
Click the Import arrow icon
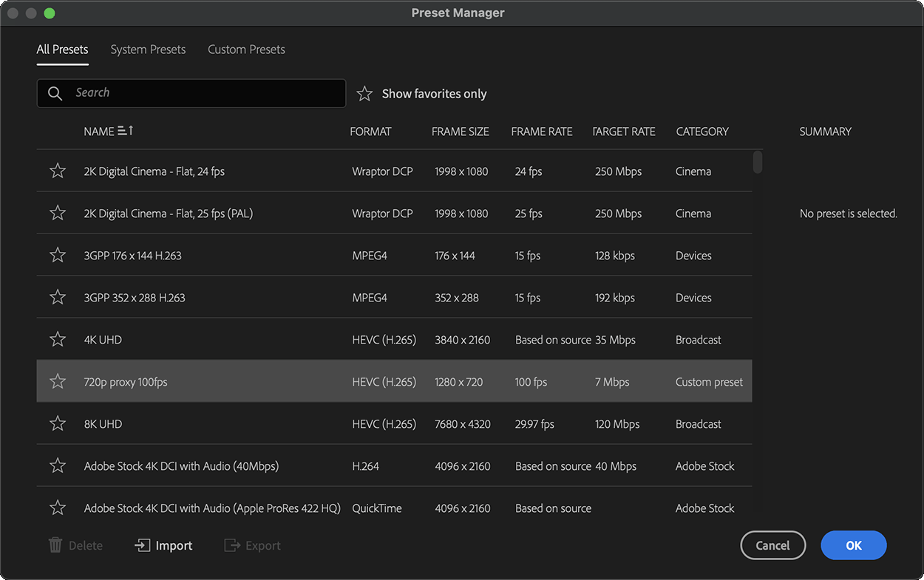(142, 545)
